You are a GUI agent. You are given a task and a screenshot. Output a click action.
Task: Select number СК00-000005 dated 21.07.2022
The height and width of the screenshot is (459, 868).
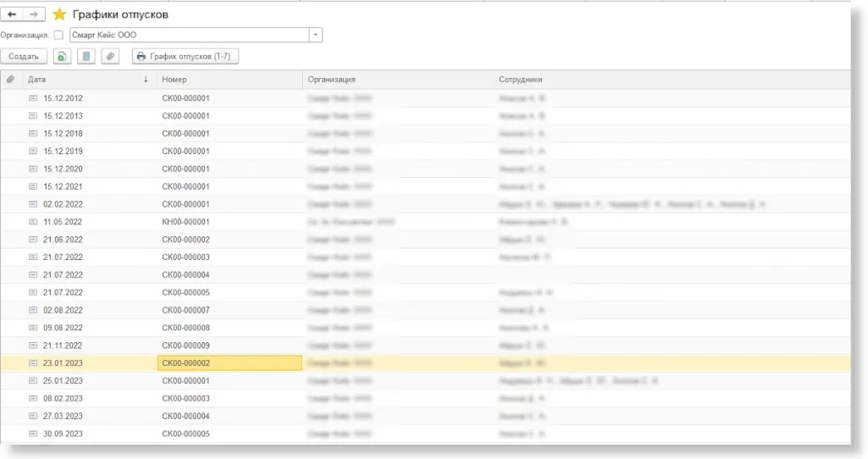point(186,292)
